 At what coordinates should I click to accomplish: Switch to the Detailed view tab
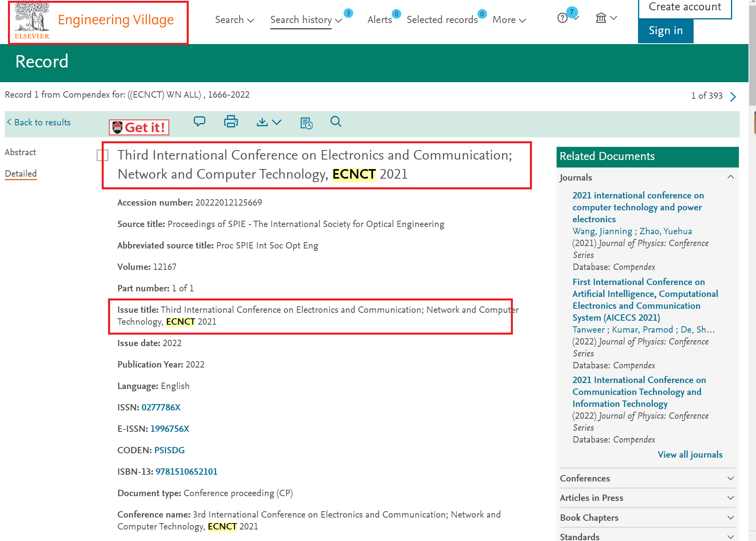[x=21, y=173]
